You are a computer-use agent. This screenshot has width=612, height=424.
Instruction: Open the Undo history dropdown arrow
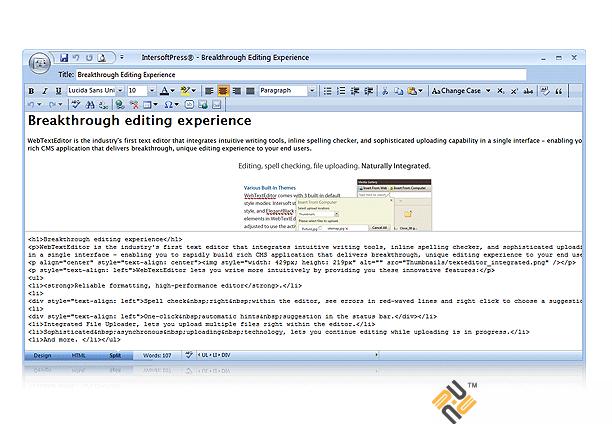click(x=39, y=105)
